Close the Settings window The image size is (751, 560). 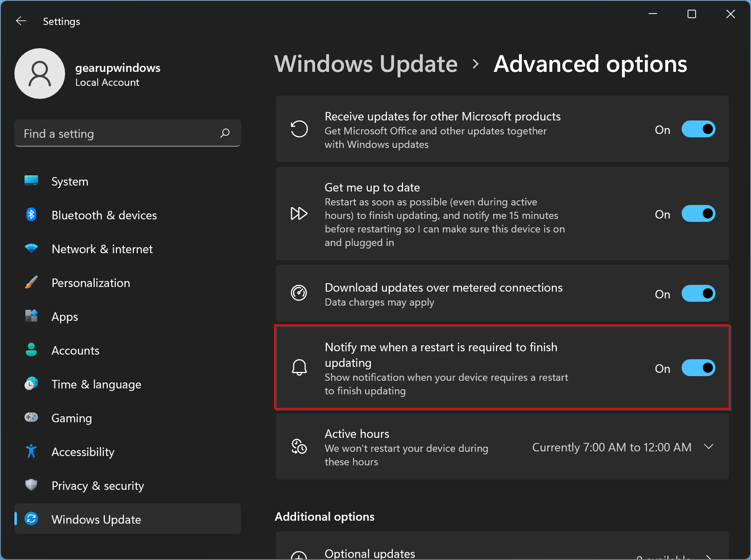731,14
